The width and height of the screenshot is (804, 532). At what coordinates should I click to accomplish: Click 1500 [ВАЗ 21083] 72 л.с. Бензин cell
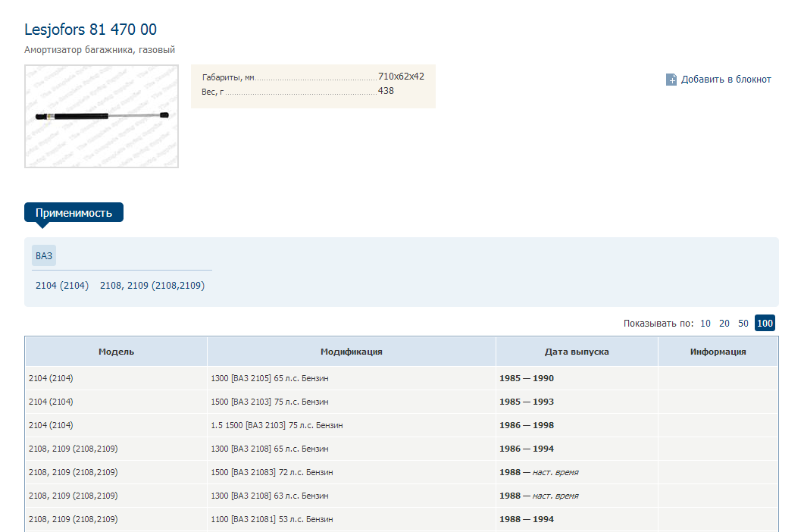[352, 472]
